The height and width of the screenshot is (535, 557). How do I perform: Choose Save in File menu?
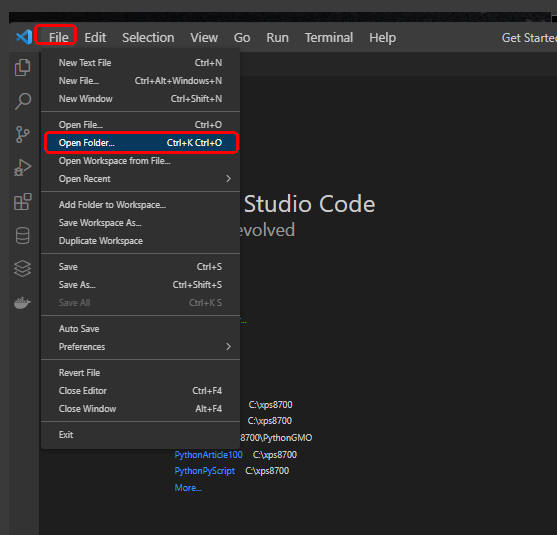140,266
